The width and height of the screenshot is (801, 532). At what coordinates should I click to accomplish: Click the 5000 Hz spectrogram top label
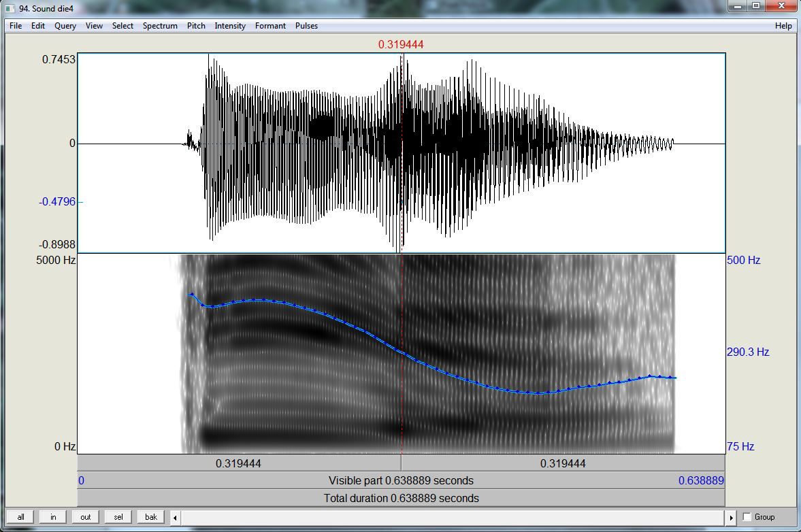click(x=56, y=260)
